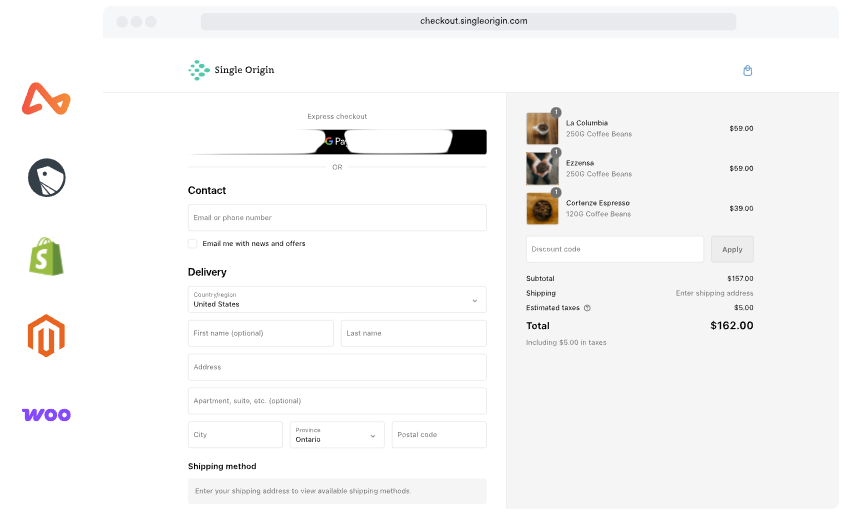848x515 pixels.
Task: Pay with Google Pay express checkout
Action: point(337,142)
